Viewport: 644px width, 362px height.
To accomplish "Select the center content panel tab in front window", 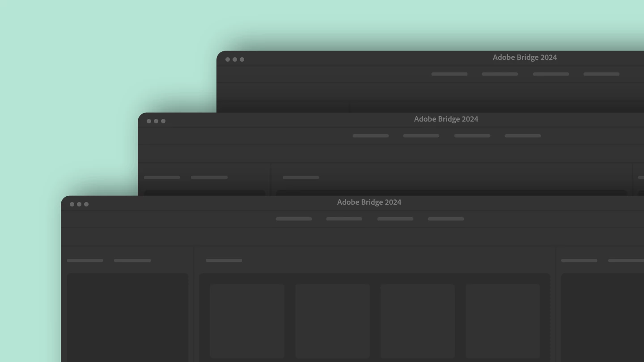I will pos(224,261).
